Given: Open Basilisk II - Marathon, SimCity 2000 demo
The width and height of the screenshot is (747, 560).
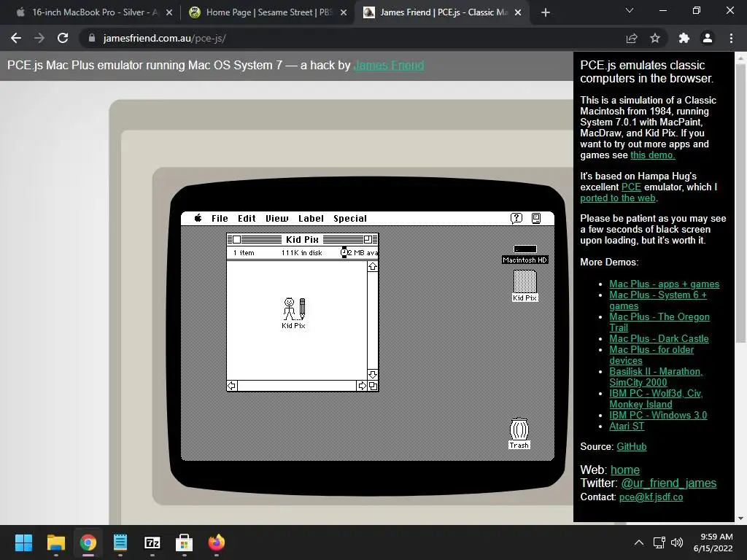Looking at the screenshot, I should pyautogui.click(x=656, y=377).
